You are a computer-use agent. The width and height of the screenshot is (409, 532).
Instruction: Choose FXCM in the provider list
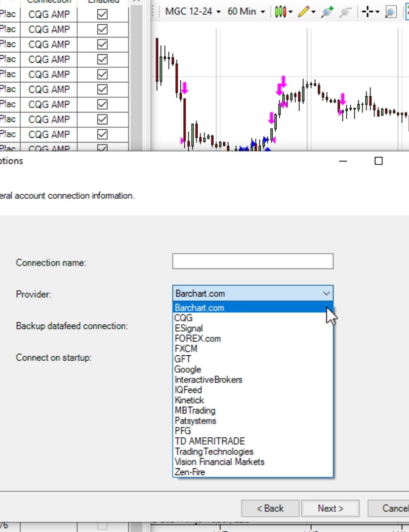pos(253,349)
